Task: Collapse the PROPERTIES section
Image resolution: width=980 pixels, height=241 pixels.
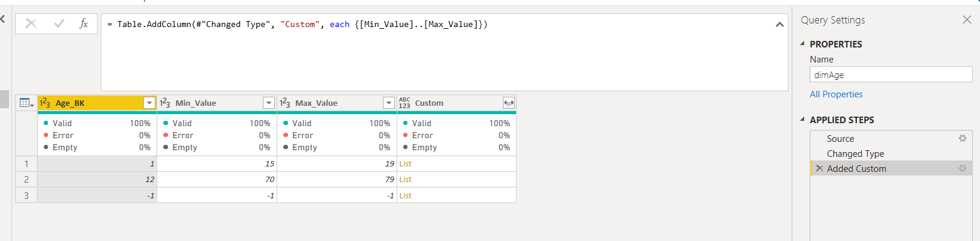Action: pyautogui.click(x=802, y=43)
